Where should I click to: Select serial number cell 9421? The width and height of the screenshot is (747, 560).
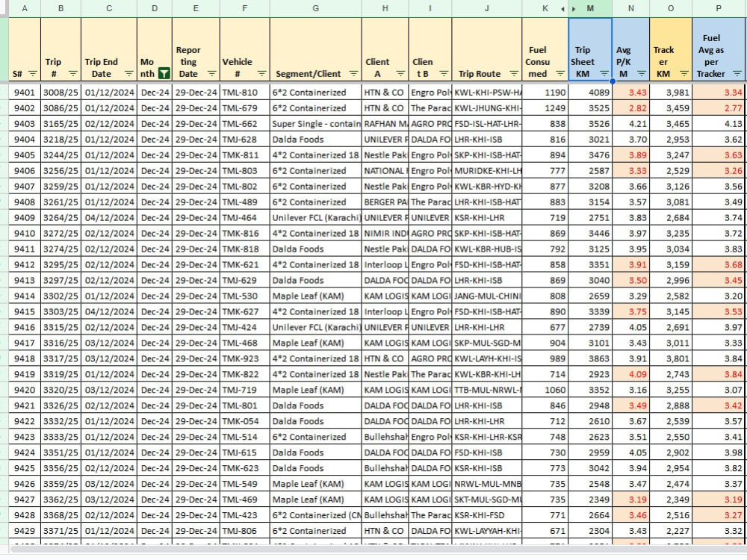click(25, 405)
